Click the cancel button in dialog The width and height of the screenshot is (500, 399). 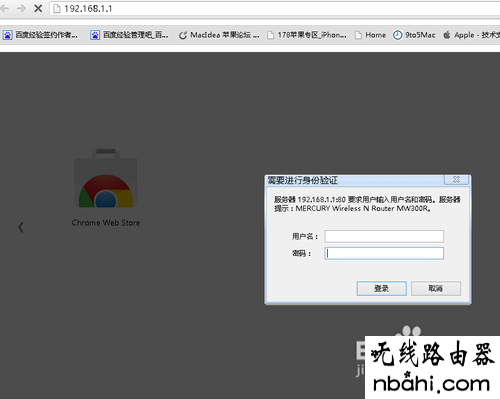[436, 288]
